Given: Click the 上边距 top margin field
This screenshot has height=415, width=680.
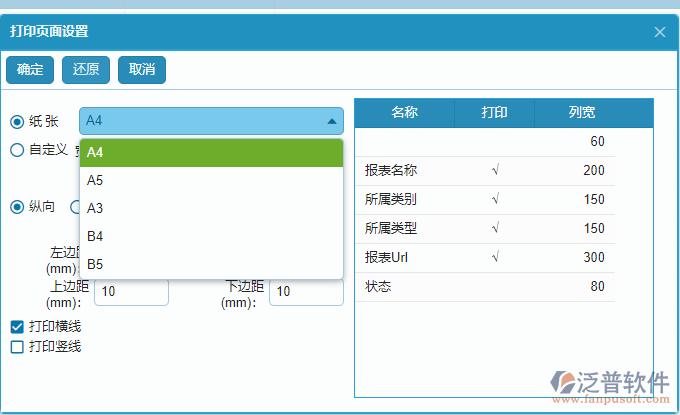Looking at the screenshot, I should (x=131, y=291).
